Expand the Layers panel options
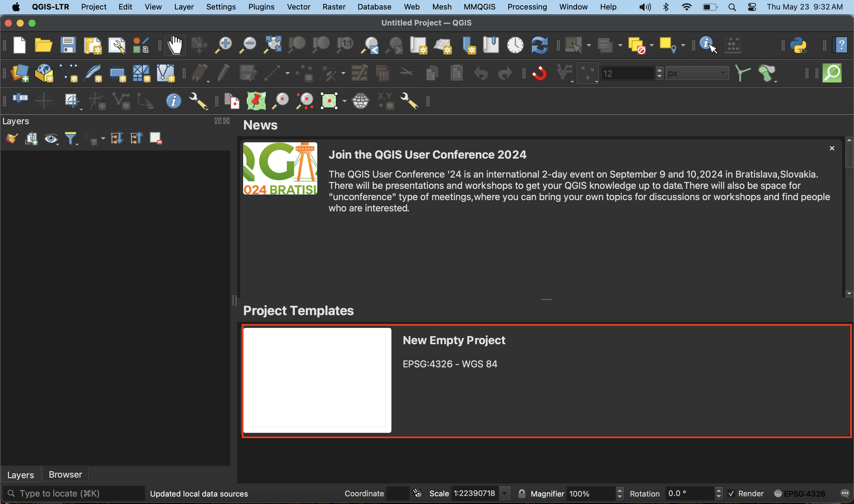 tap(218, 121)
